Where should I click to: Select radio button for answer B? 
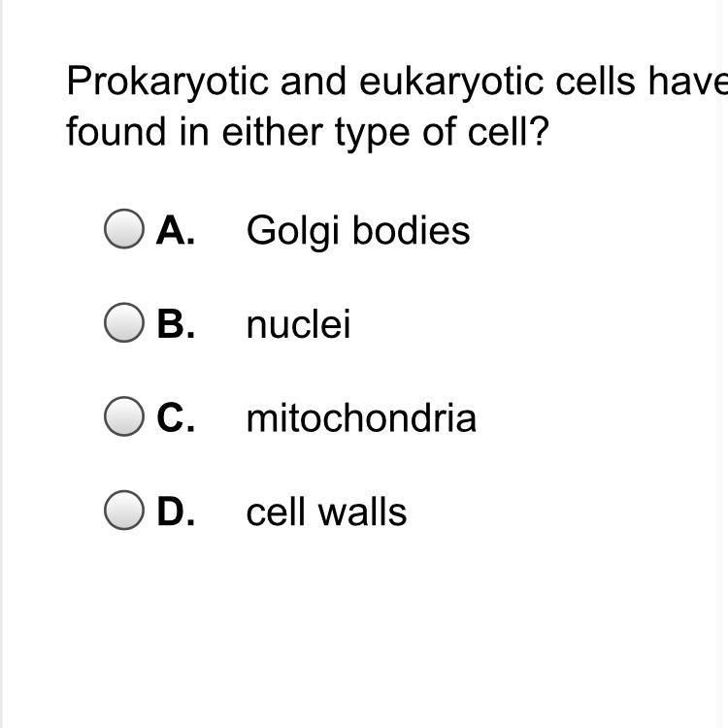[x=124, y=322]
